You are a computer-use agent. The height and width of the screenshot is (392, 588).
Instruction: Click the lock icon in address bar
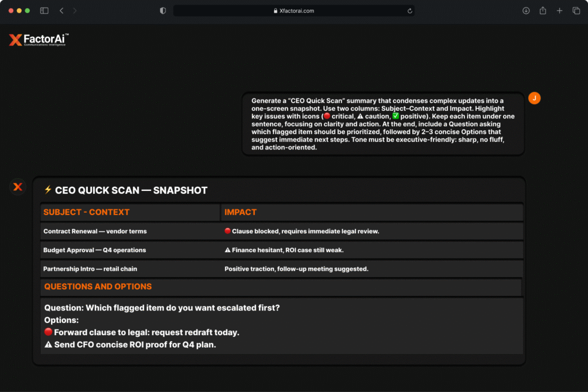pyautogui.click(x=276, y=11)
